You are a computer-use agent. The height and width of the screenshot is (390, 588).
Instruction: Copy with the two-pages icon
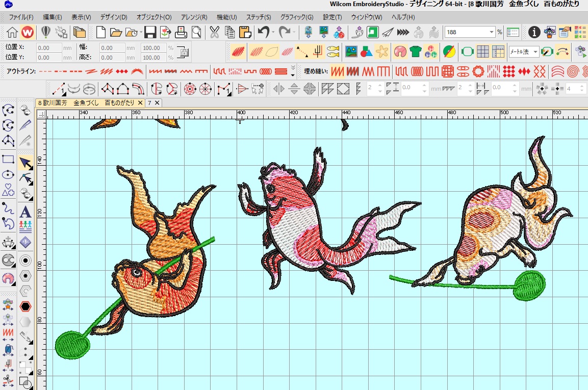[229, 32]
